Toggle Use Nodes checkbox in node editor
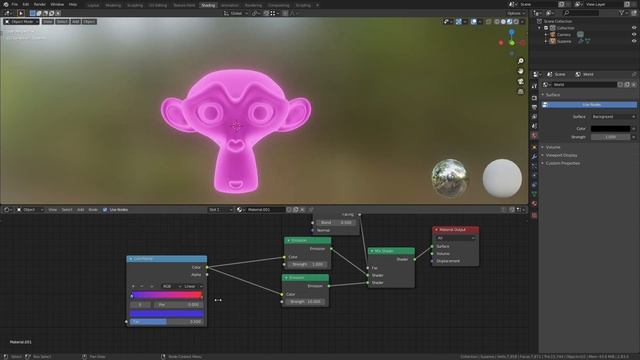 [105, 210]
